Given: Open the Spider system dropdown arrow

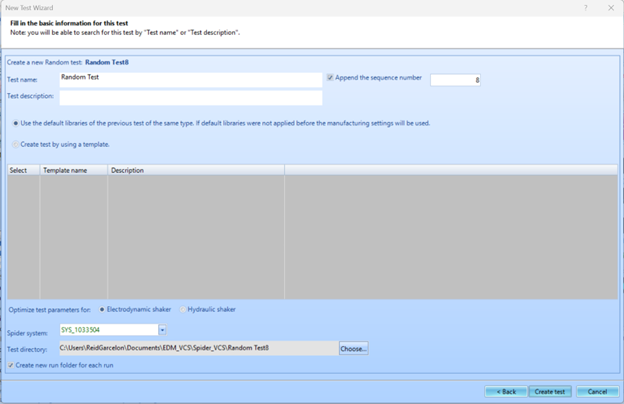Looking at the screenshot, I should coord(162,329).
